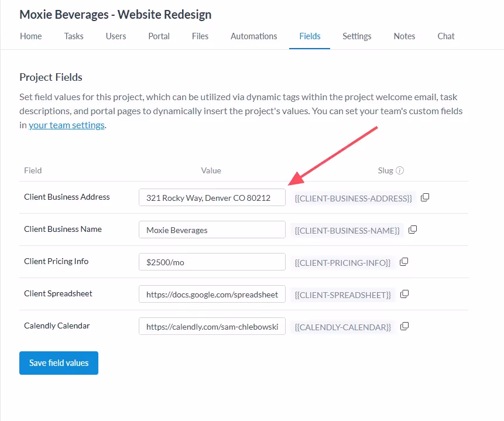Switch to the Tasks tab
Image resolution: width=504 pixels, height=421 pixels.
[x=74, y=36]
